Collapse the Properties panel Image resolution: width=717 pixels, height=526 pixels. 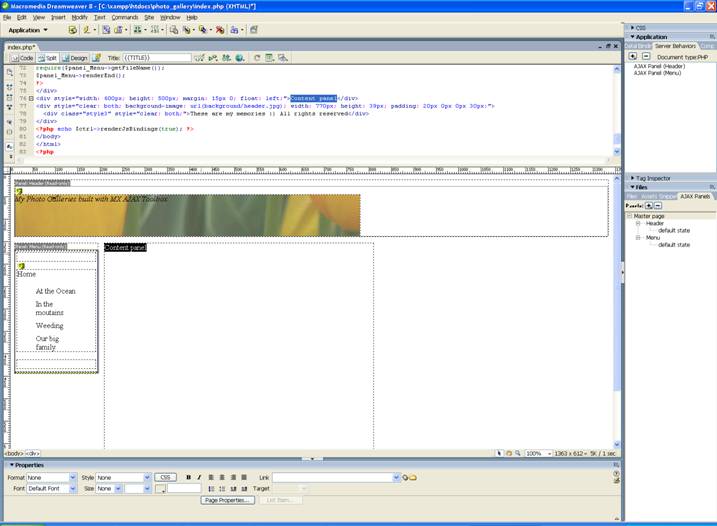pyautogui.click(x=12, y=465)
